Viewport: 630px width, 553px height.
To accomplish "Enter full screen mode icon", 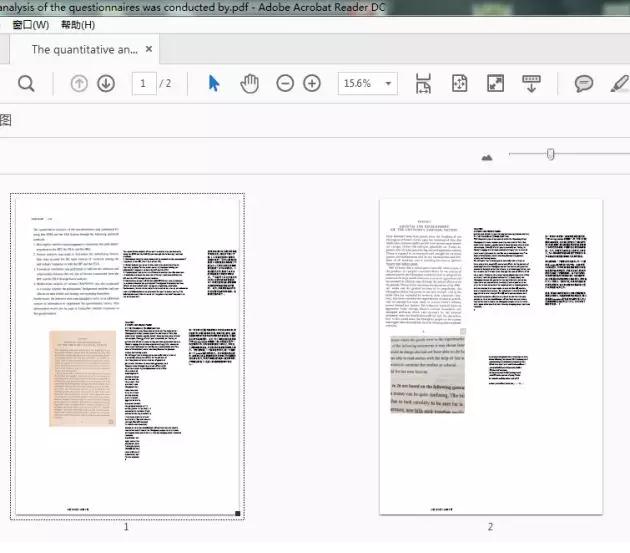I will (x=495, y=84).
